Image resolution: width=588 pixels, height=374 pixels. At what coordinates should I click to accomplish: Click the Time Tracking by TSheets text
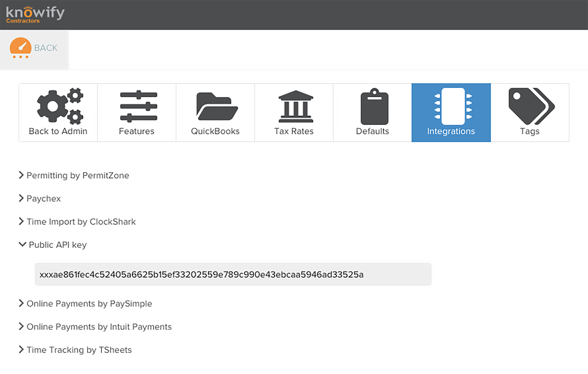pos(79,350)
